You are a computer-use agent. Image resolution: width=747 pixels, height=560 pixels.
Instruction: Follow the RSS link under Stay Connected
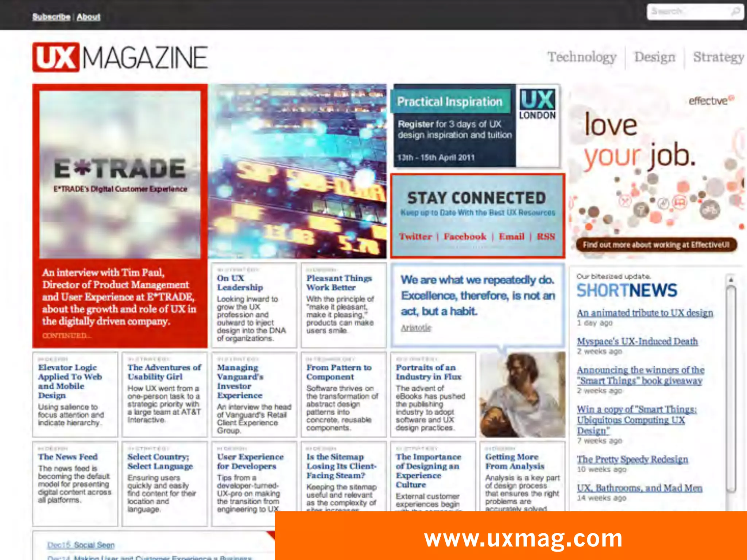[546, 237]
